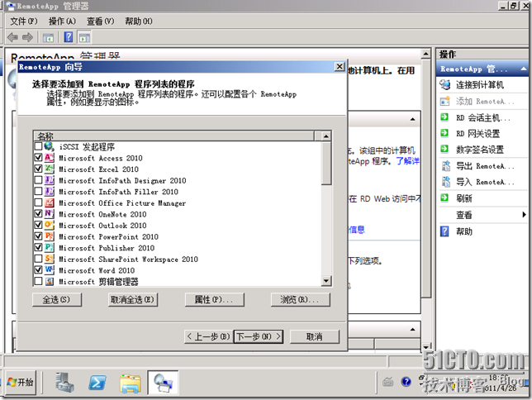Click the Microsoft Excel 2010 icon
Image resolution: width=532 pixels, height=400 pixels.
coord(50,169)
